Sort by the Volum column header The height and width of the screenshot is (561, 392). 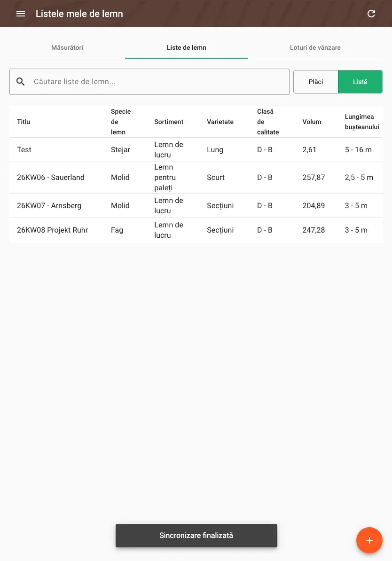click(312, 122)
